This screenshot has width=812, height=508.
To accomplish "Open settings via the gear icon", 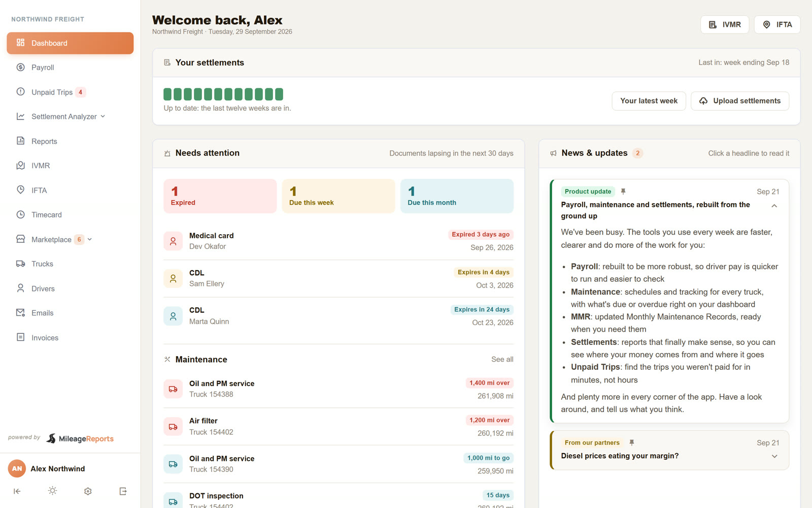I will coord(88,491).
